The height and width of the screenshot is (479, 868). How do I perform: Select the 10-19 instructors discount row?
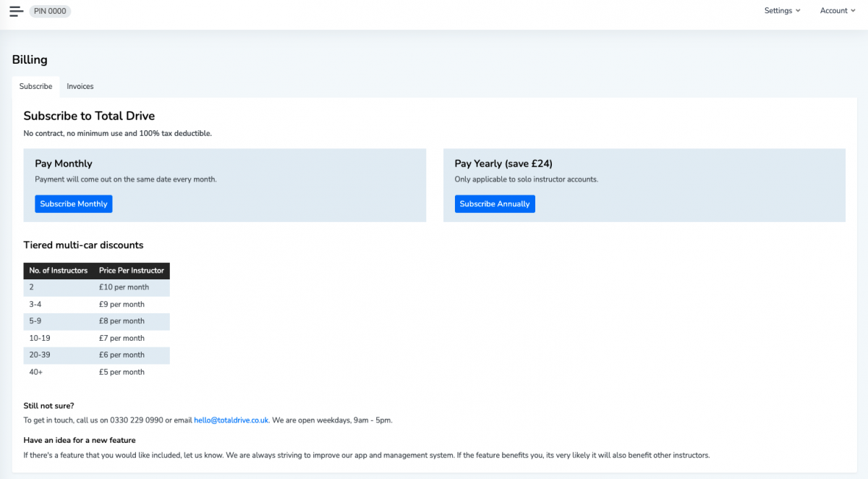coord(97,338)
